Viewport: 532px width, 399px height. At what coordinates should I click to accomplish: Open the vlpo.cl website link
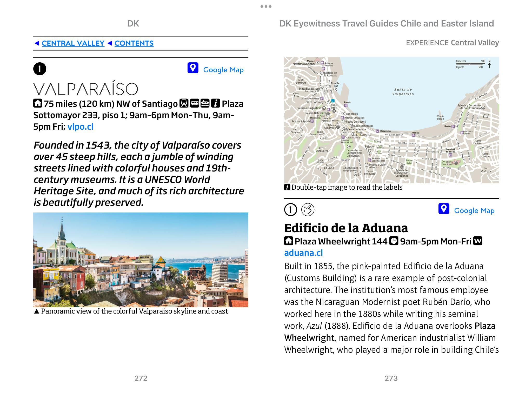[x=80, y=127]
